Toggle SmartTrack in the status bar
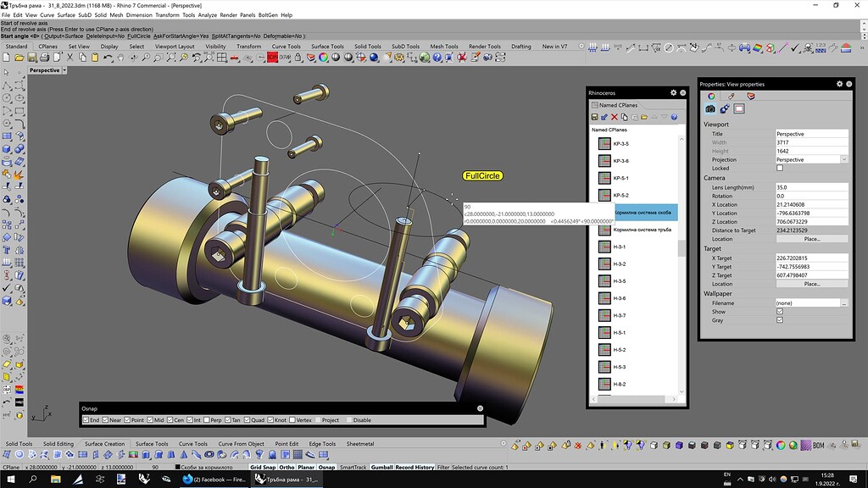The image size is (868, 488). click(x=352, y=467)
